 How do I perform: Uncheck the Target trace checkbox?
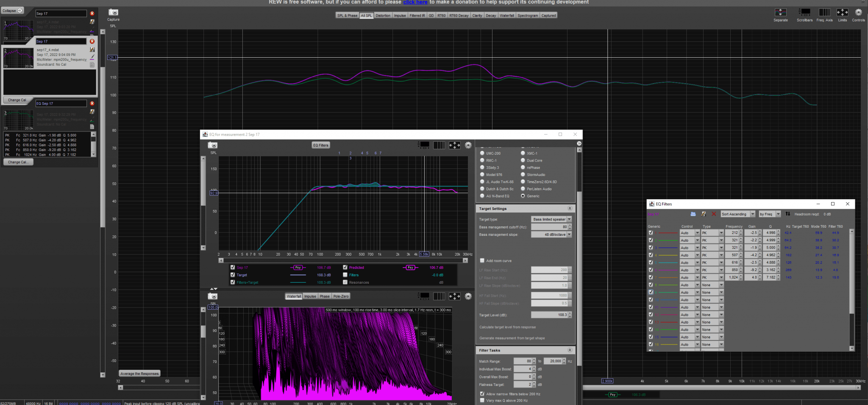[233, 275]
